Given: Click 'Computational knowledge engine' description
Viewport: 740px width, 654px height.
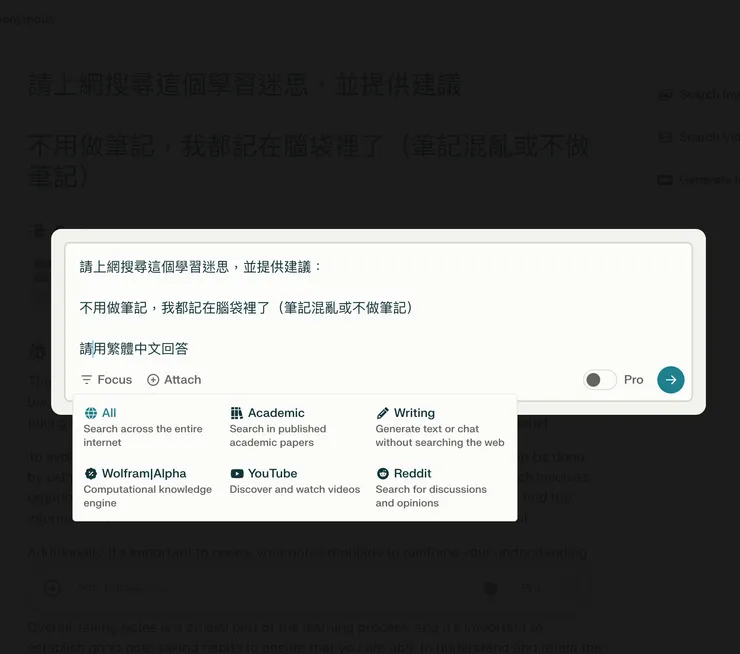Looking at the screenshot, I should (x=148, y=496).
